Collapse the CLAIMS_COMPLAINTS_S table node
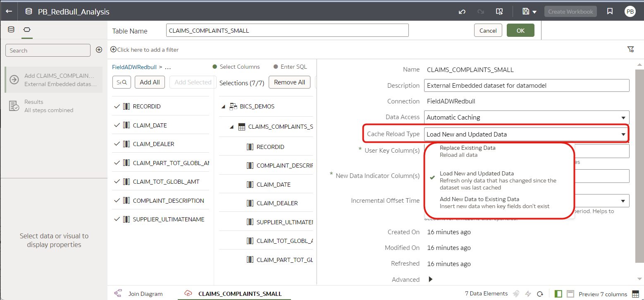The height and width of the screenshot is (300, 644). coord(232,127)
